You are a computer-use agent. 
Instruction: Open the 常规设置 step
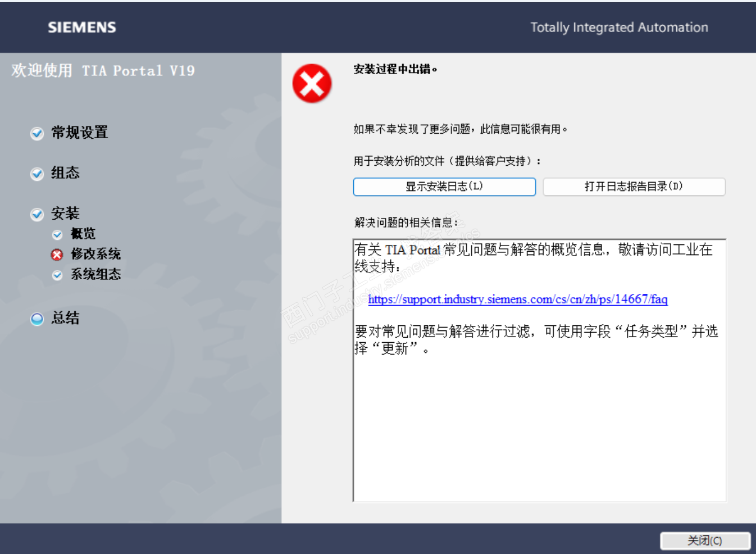click(x=80, y=133)
